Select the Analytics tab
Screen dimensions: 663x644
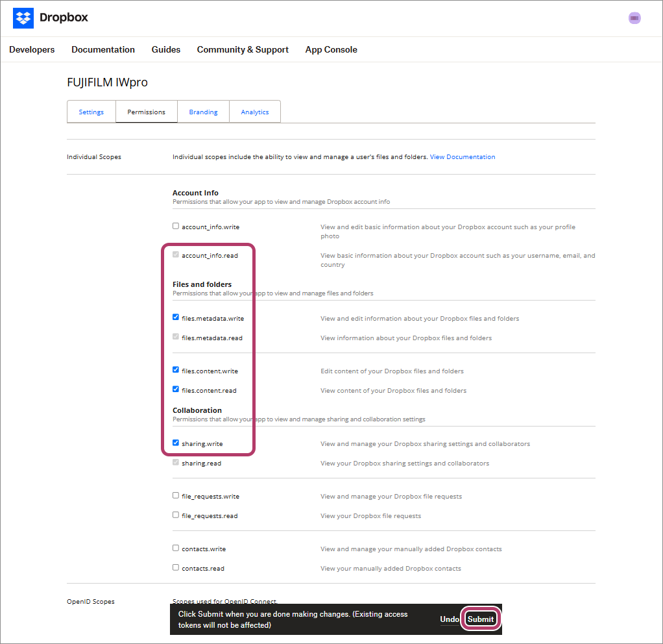255,112
